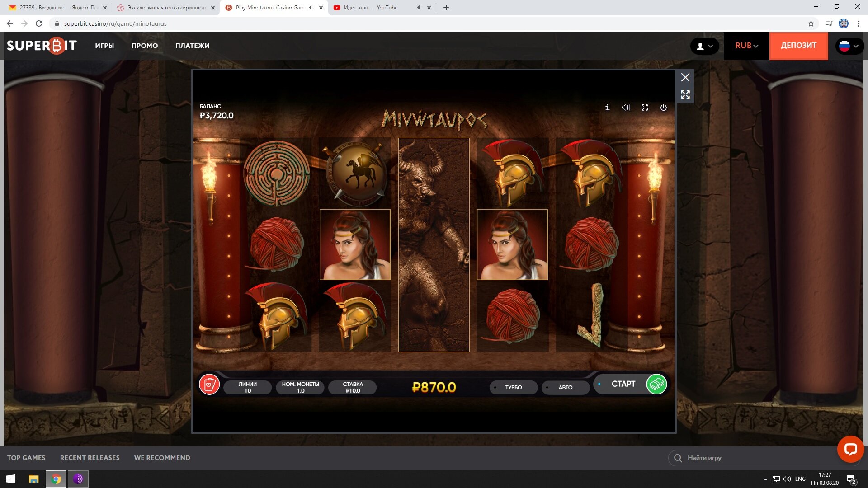Image resolution: width=868 pixels, height=488 pixels.
Task: Expand the RUB currency dropdown
Action: 746,46
